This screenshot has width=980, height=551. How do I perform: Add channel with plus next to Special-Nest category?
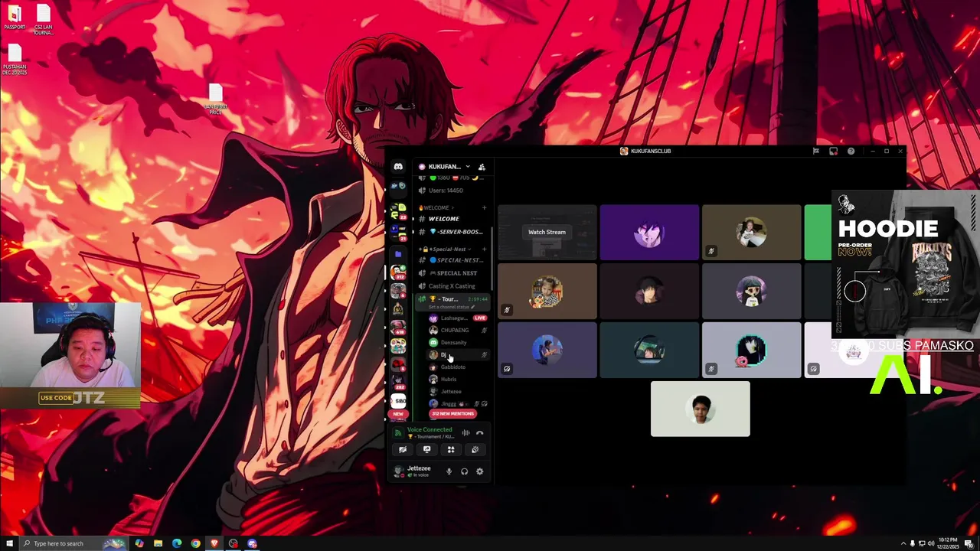[x=484, y=249]
